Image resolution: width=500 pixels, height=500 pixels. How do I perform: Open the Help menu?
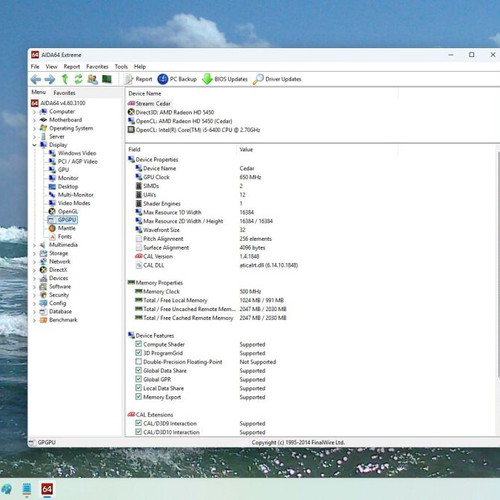click(x=140, y=67)
